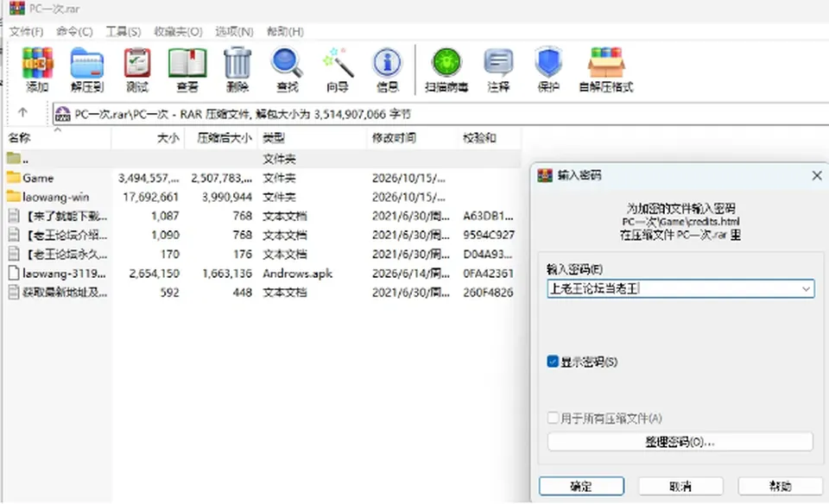Sort files by the 大小 column header
829x504 pixels.
click(148, 138)
